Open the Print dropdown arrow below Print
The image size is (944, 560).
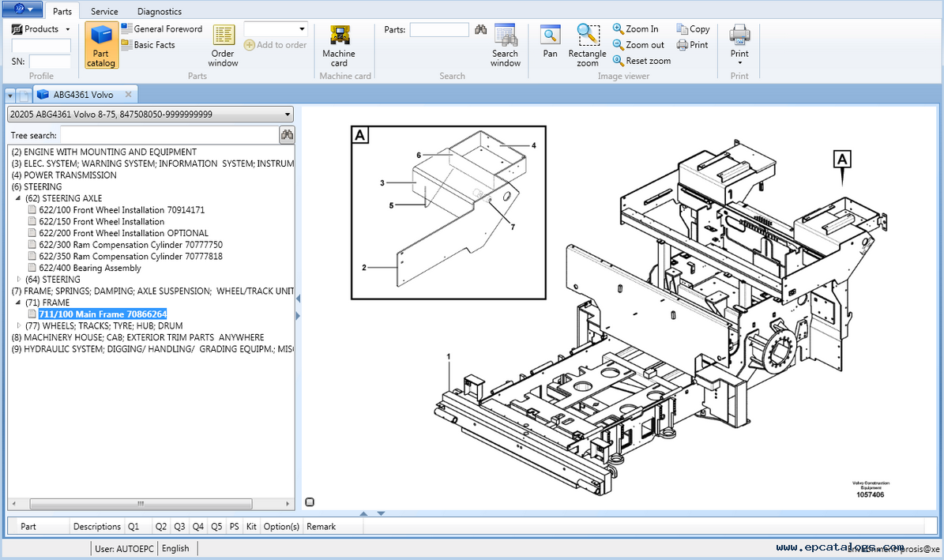(x=740, y=63)
